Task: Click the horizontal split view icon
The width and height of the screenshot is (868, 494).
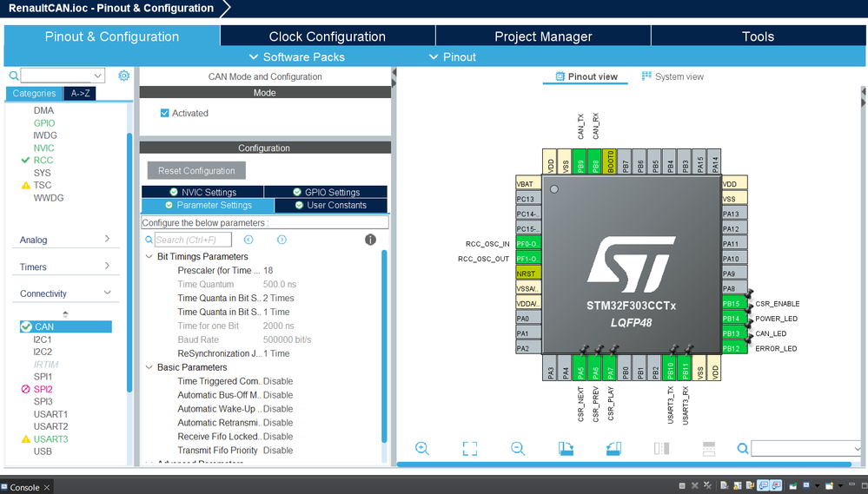Action: [x=709, y=449]
